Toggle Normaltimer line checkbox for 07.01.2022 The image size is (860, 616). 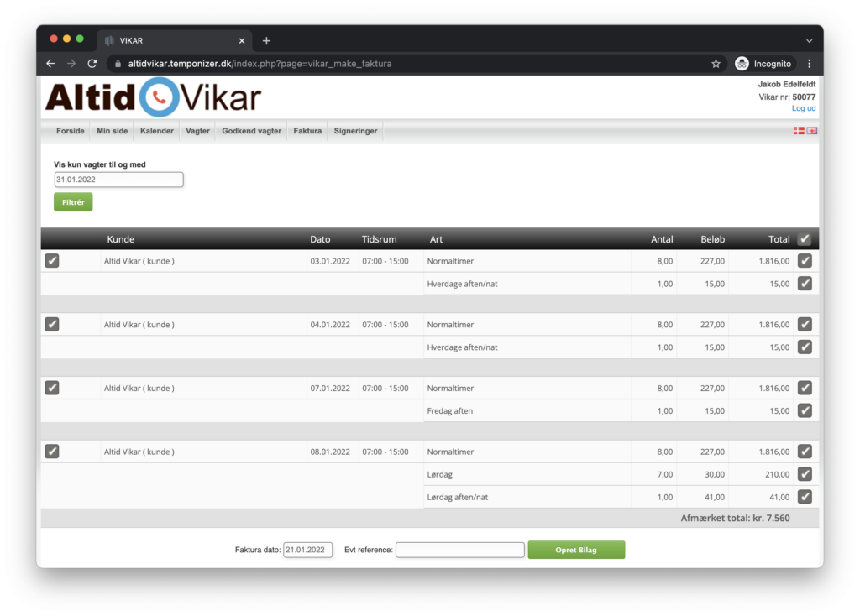tap(805, 388)
